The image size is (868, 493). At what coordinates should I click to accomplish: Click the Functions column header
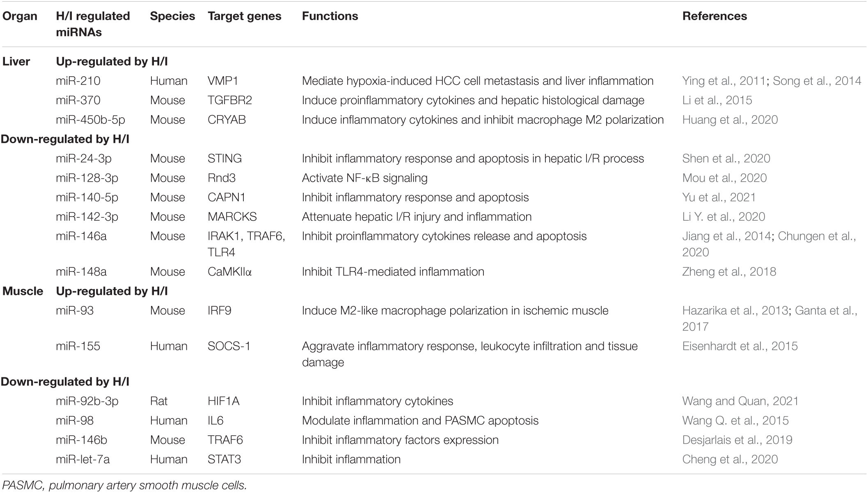point(330,16)
